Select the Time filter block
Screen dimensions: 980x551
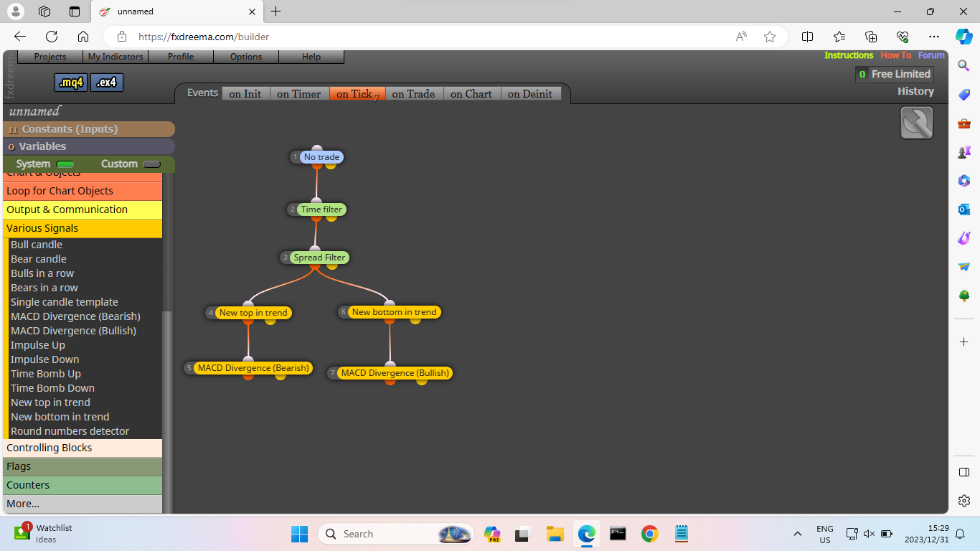321,209
